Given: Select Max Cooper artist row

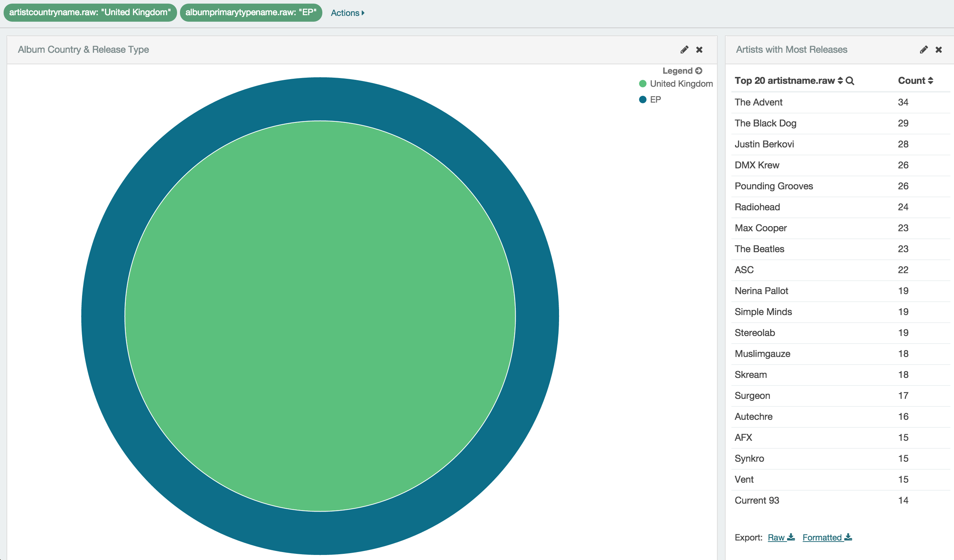Looking at the screenshot, I should pos(841,228).
